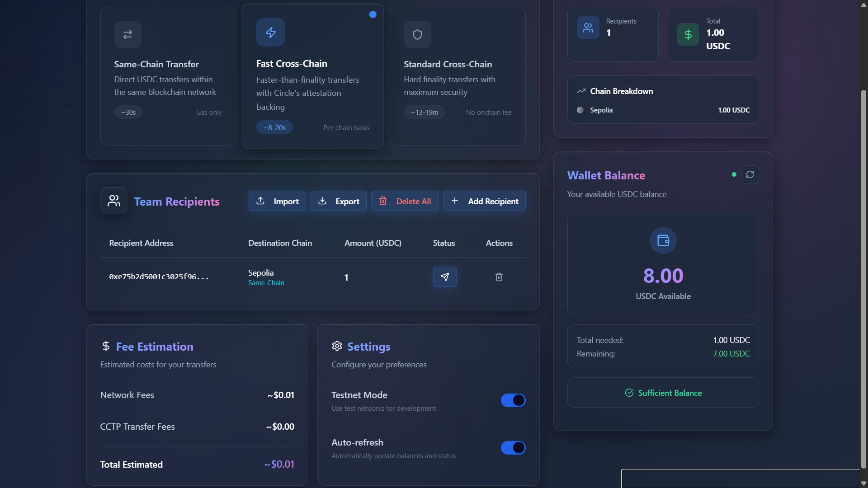Click the Standard Cross-Chain shield icon
Viewport: 868px width, 488px height.
coord(417,34)
